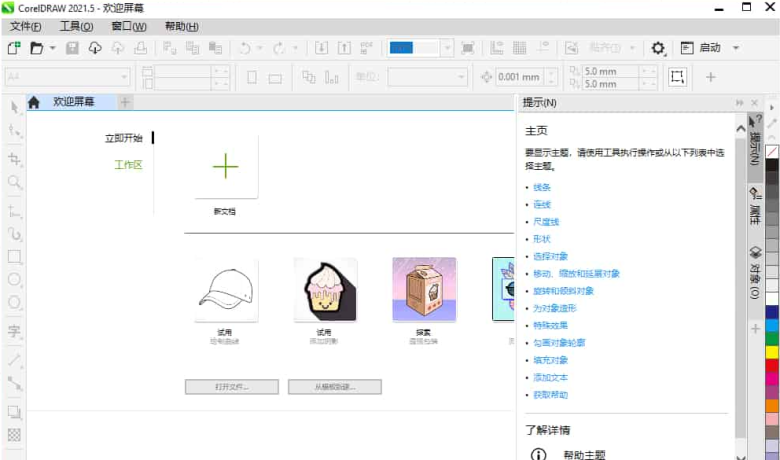Click the plus tab to add new document
The width and height of the screenshot is (780, 460).
pos(125,102)
